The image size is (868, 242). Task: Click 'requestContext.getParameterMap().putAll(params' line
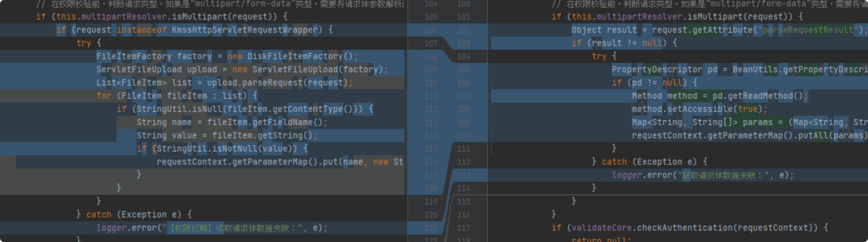point(750,135)
